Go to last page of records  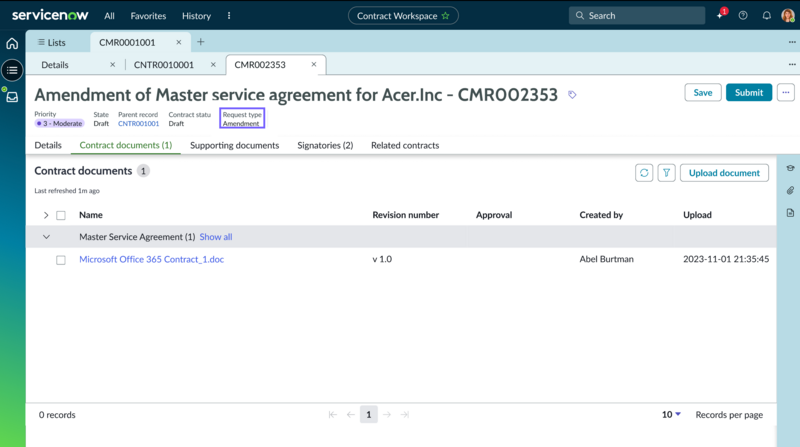click(405, 414)
